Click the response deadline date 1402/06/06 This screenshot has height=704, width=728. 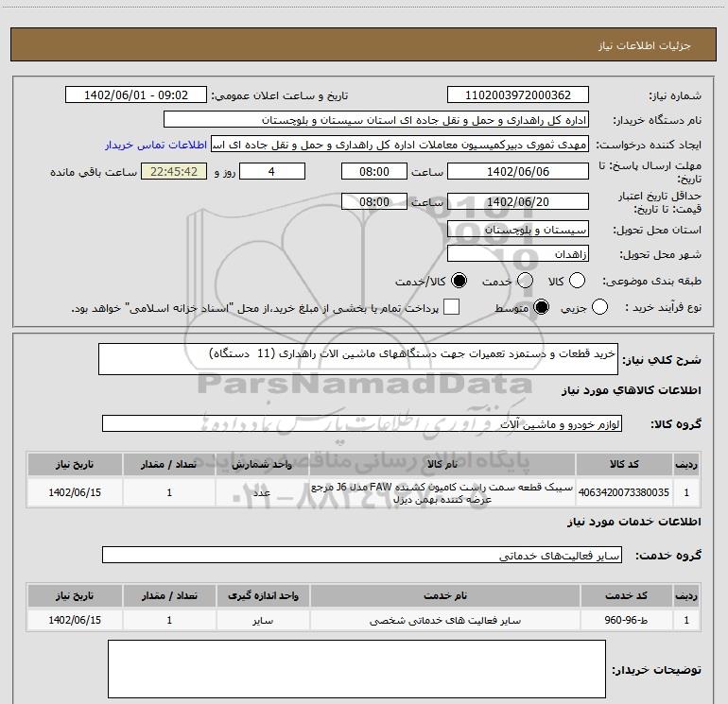pos(518,171)
